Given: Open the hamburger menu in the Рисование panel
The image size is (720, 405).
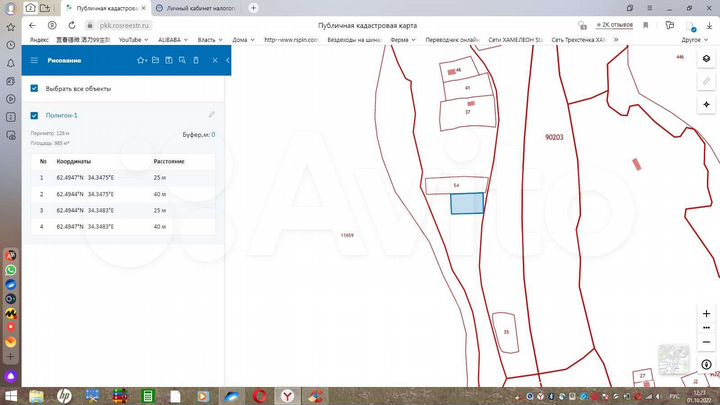Looking at the screenshot, I should pos(33,61).
